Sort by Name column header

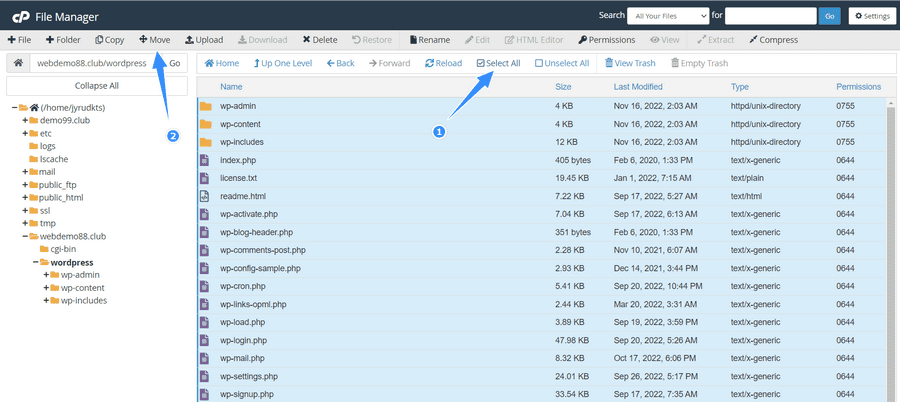point(231,87)
